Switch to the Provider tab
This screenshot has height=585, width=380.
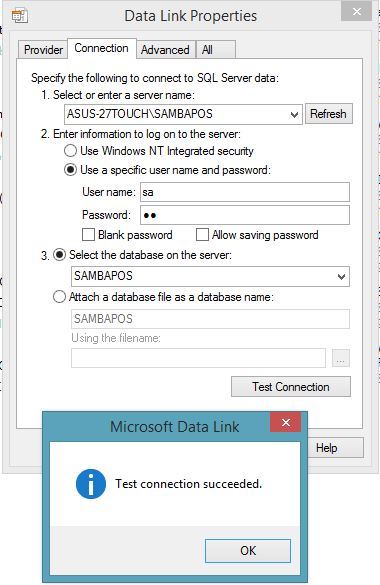[43, 50]
